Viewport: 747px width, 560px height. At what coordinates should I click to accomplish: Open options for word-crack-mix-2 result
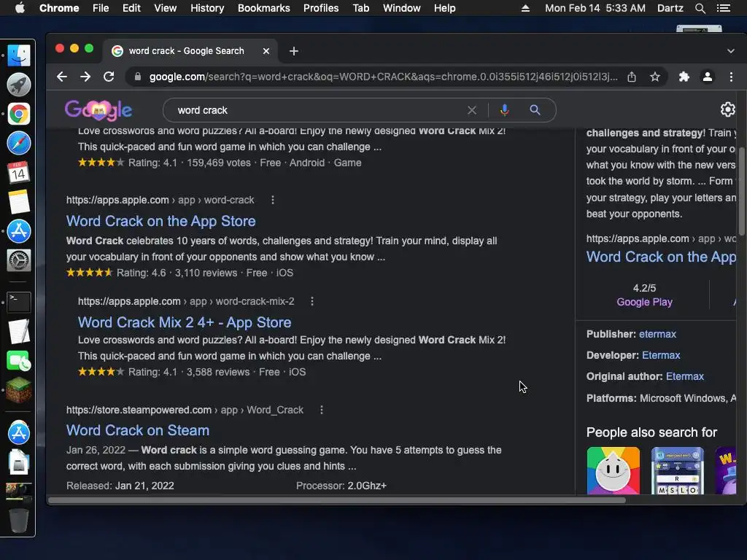(312, 301)
